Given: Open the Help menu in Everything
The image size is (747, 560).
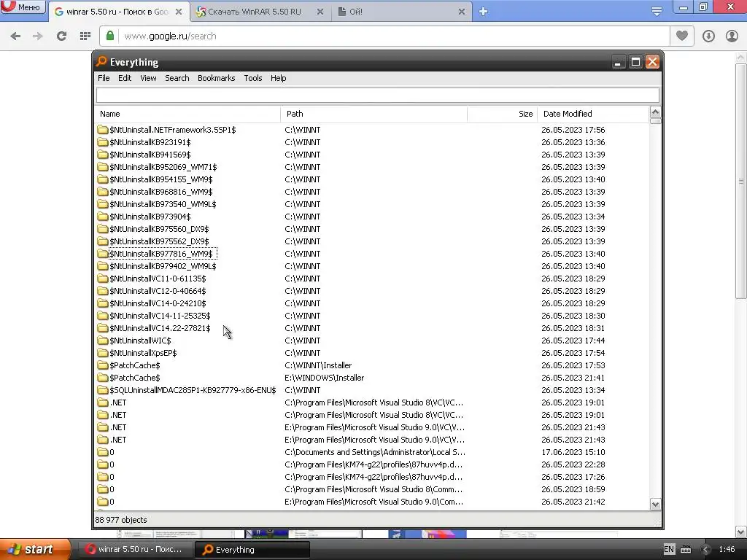Looking at the screenshot, I should coord(278,78).
